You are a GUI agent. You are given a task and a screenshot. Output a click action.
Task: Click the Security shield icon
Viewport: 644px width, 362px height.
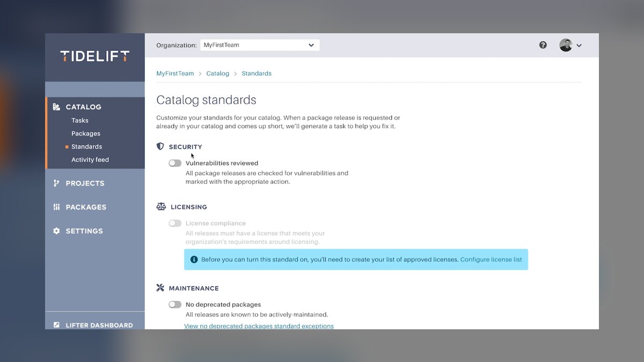click(x=160, y=146)
